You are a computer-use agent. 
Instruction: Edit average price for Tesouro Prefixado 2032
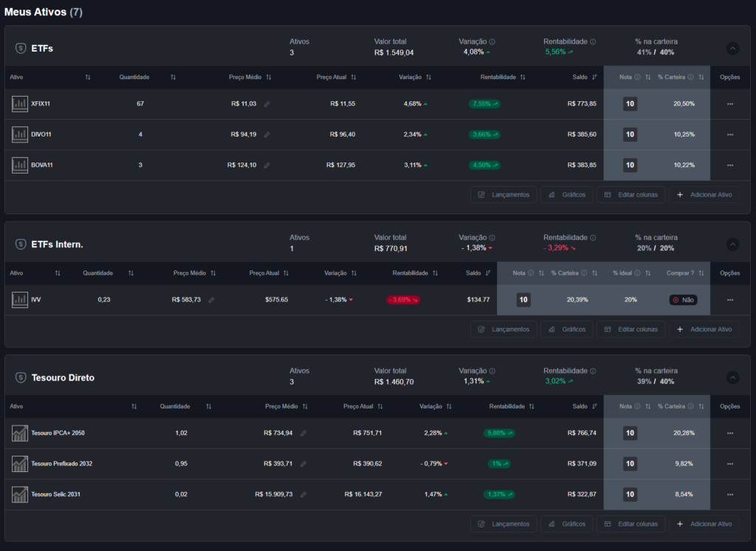(x=303, y=464)
